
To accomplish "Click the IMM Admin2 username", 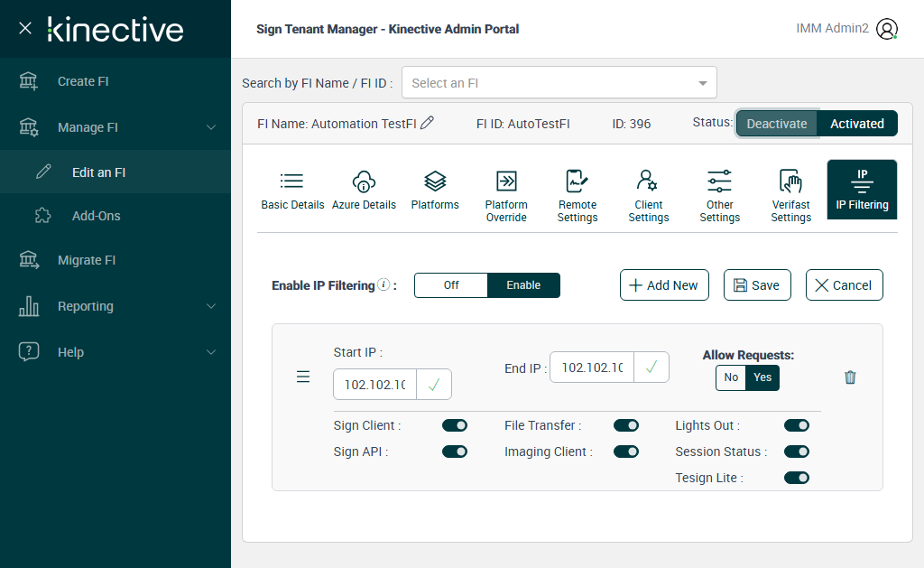I will click(x=832, y=28).
